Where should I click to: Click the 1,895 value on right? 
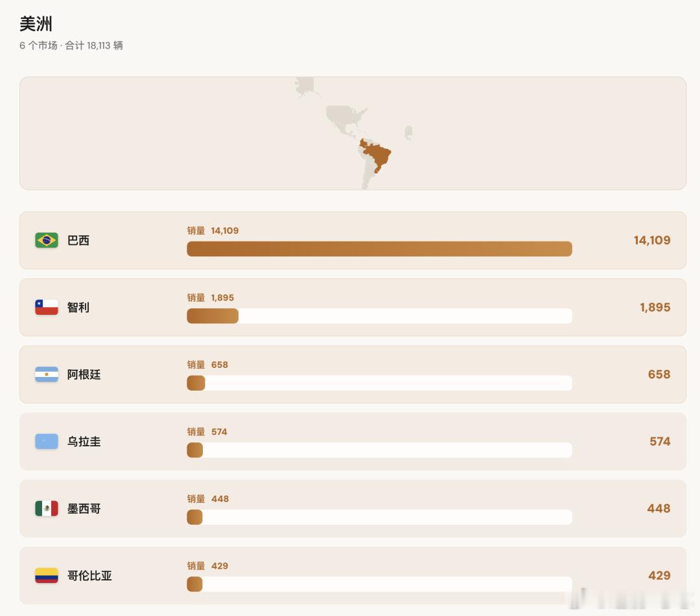[x=655, y=307]
